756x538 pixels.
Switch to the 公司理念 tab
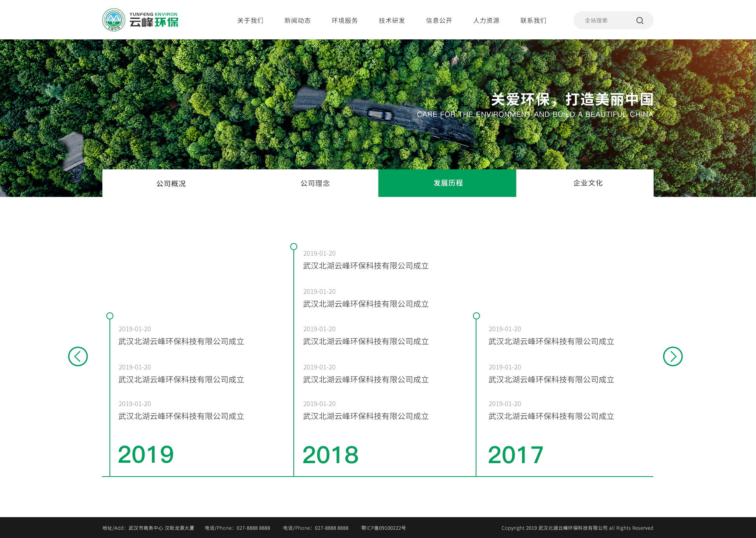[315, 184]
